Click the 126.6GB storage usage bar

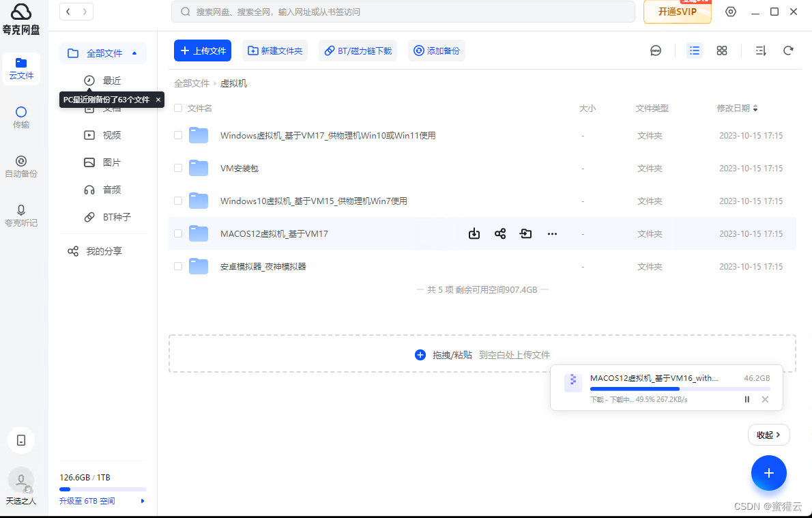click(103, 489)
